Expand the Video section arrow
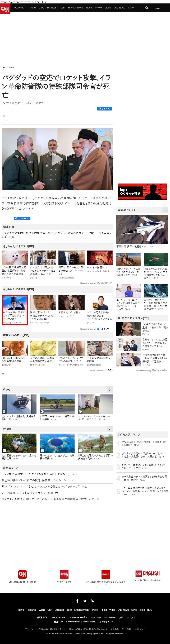The height and width of the screenshot is (644, 170). tap(109, 390)
